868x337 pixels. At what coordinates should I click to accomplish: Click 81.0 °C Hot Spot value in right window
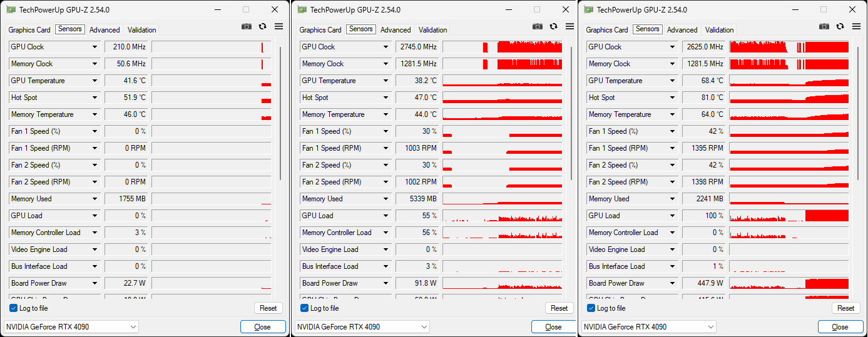[x=704, y=98]
